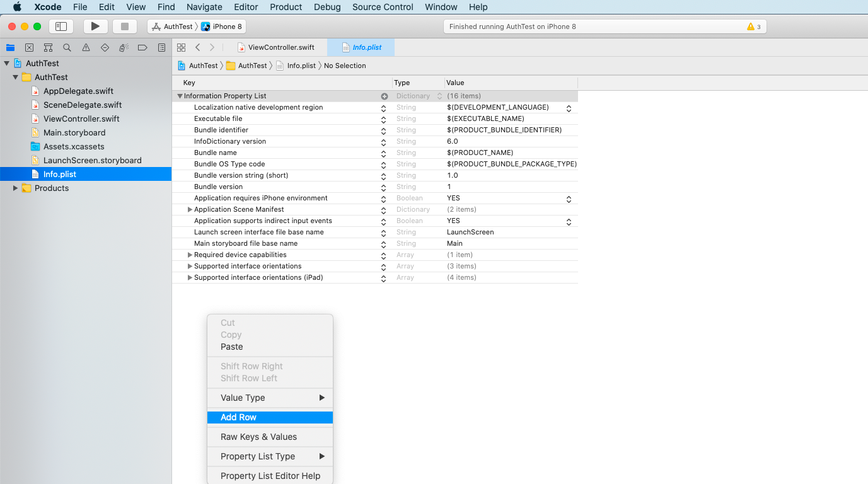The image size is (868, 484).
Task: Select Main.storyboard in navigator
Action: (x=74, y=132)
